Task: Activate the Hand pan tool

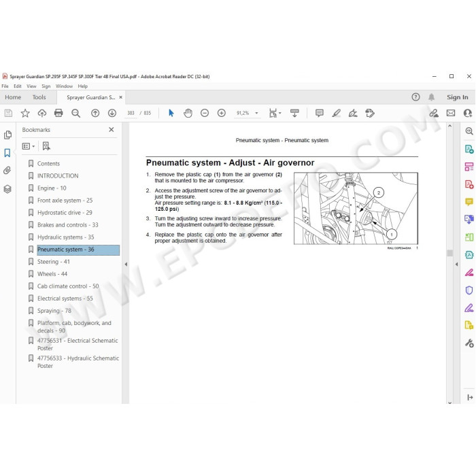Action: [188, 114]
